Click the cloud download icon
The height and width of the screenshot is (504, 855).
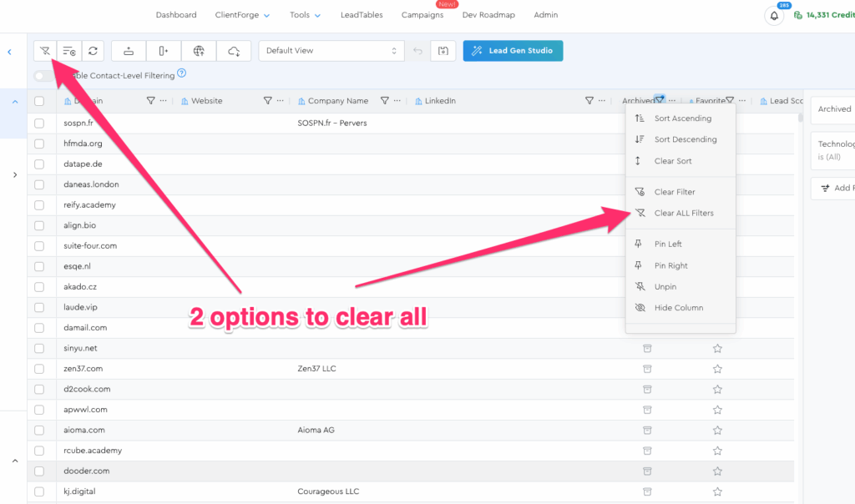(234, 51)
